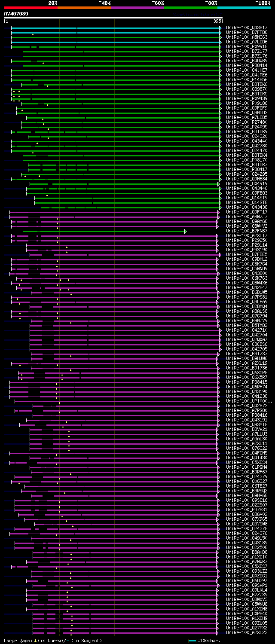
Task: Select the UniRef100_Q6RH74 label
Action: 247,387
